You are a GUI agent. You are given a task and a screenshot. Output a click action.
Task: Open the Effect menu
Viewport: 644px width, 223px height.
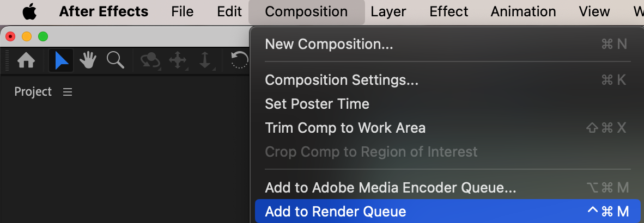click(x=448, y=11)
